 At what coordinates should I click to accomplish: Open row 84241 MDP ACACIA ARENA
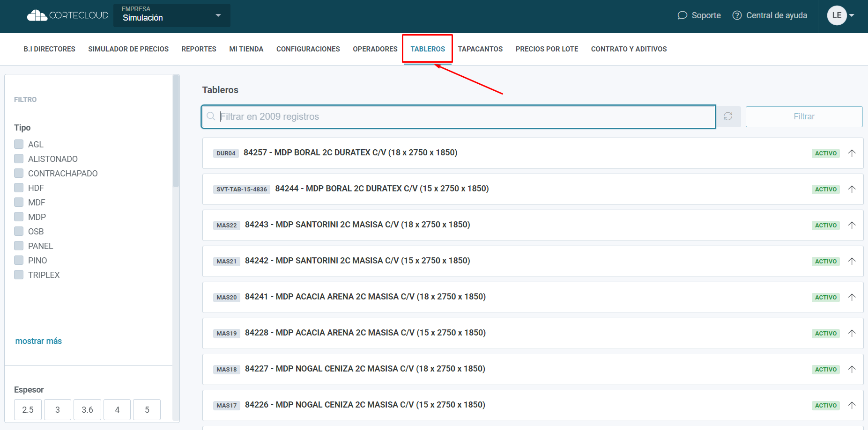point(533,297)
